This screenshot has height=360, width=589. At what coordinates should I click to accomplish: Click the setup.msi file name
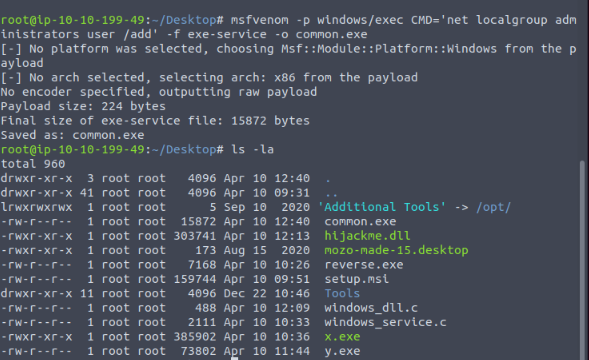click(x=356, y=279)
